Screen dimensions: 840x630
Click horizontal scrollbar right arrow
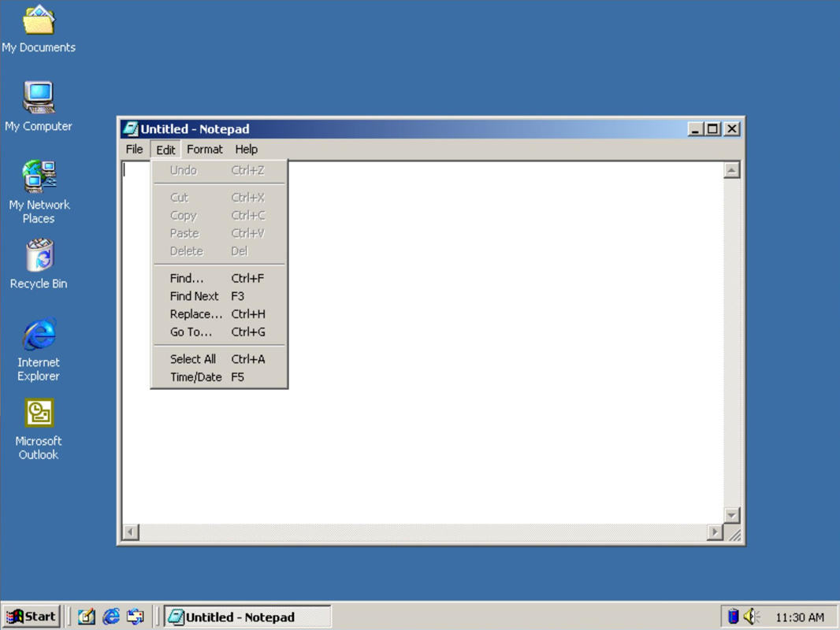(x=715, y=532)
